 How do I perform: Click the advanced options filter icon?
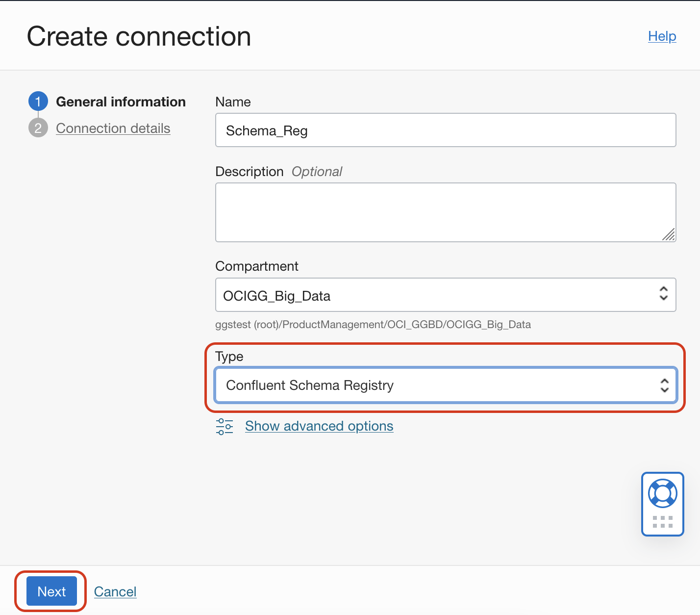(x=225, y=426)
